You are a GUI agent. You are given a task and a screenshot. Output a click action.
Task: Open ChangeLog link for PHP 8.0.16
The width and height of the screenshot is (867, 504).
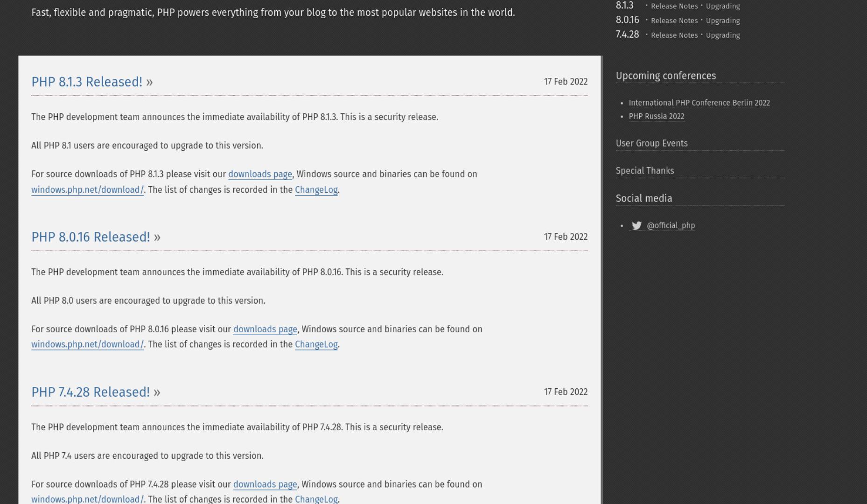[316, 344]
